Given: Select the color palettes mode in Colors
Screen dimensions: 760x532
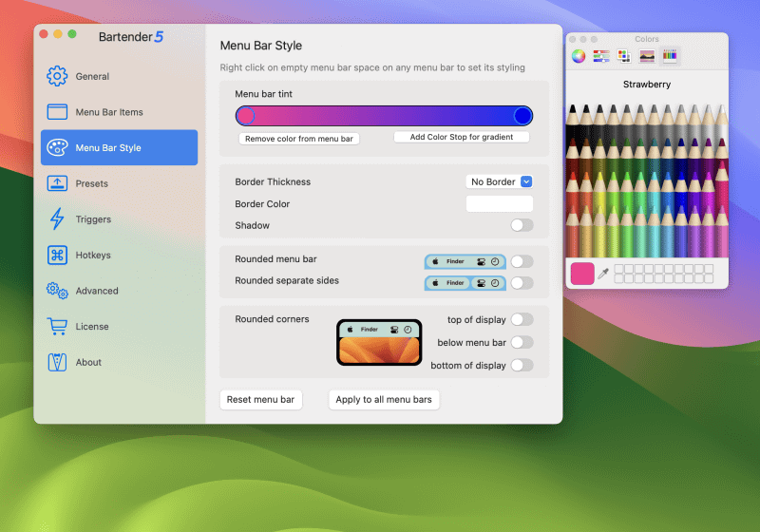Looking at the screenshot, I should tap(624, 56).
